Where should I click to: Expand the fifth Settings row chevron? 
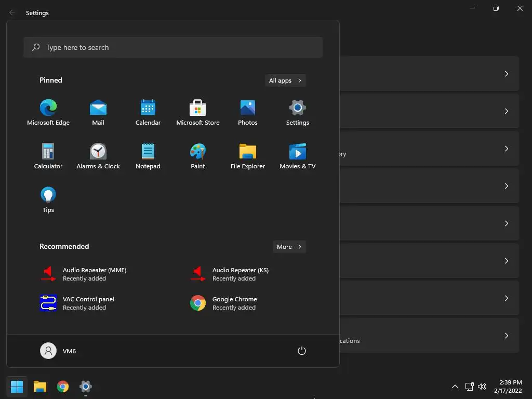coord(506,223)
